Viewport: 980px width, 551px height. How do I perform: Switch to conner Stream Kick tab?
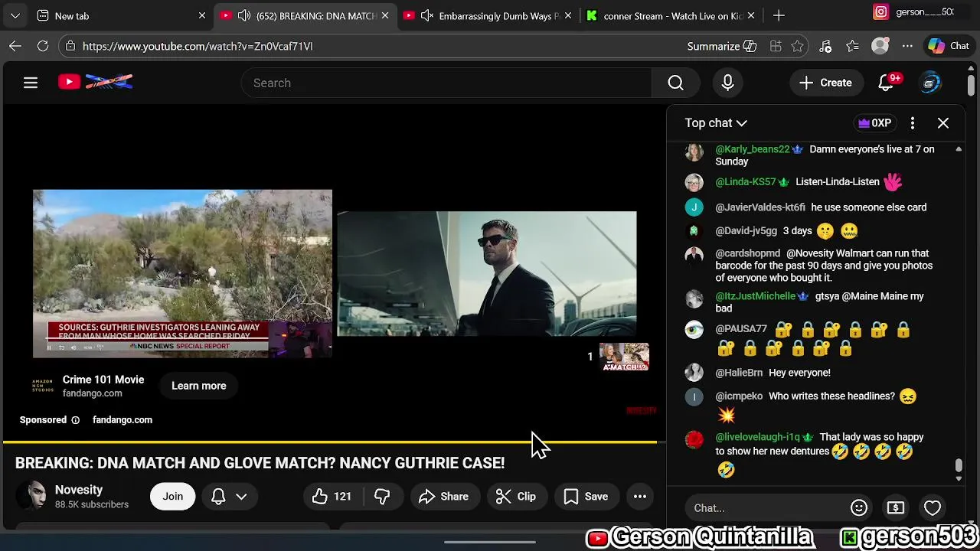pos(672,15)
